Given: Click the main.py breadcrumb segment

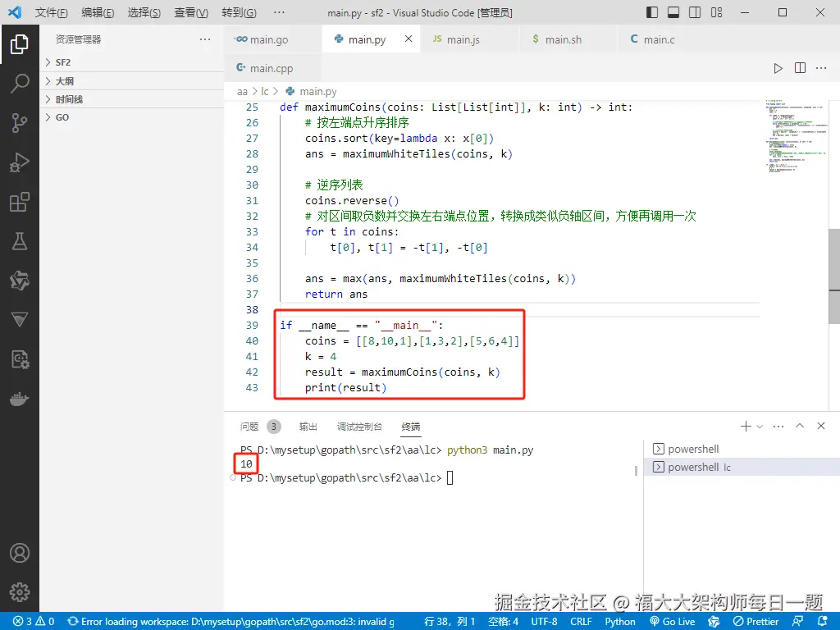Looking at the screenshot, I should pyautogui.click(x=311, y=92).
